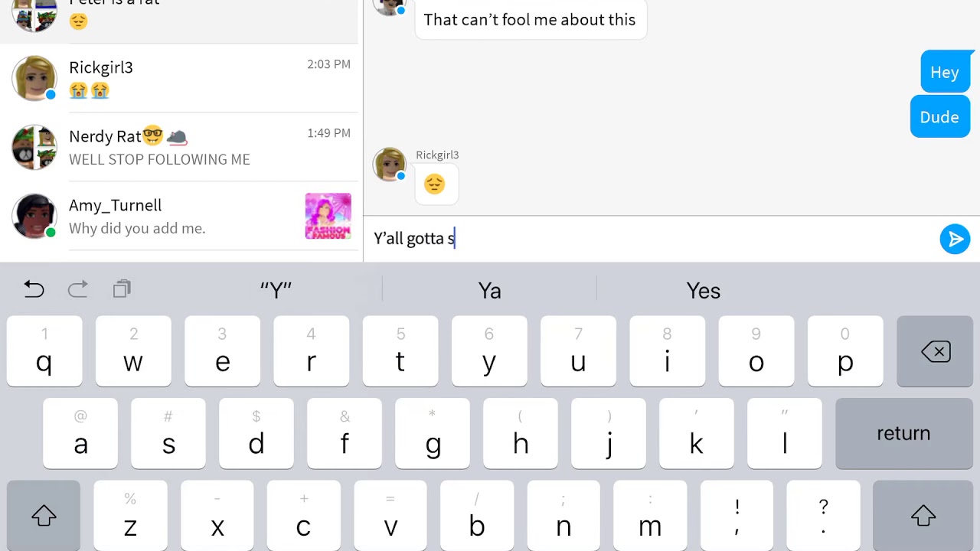This screenshot has height=551, width=980.
Task: Open the Rickgirl3 conversation in chat list
Action: (181, 78)
